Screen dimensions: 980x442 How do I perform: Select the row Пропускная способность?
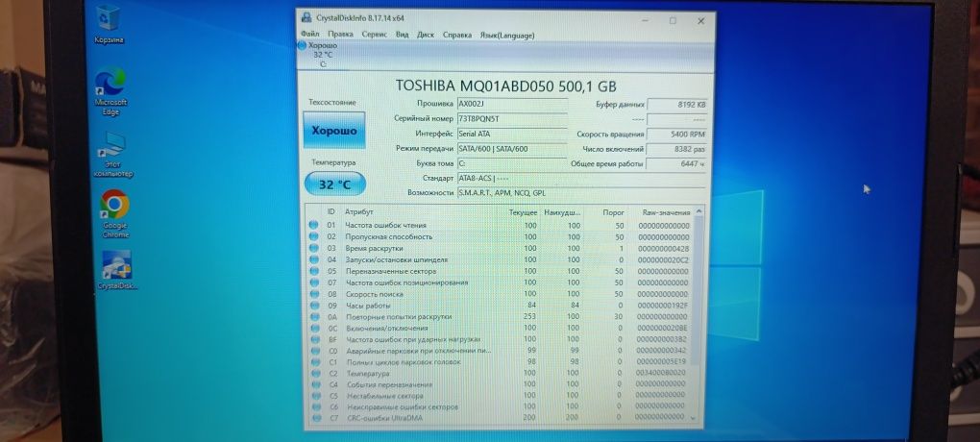500,236
